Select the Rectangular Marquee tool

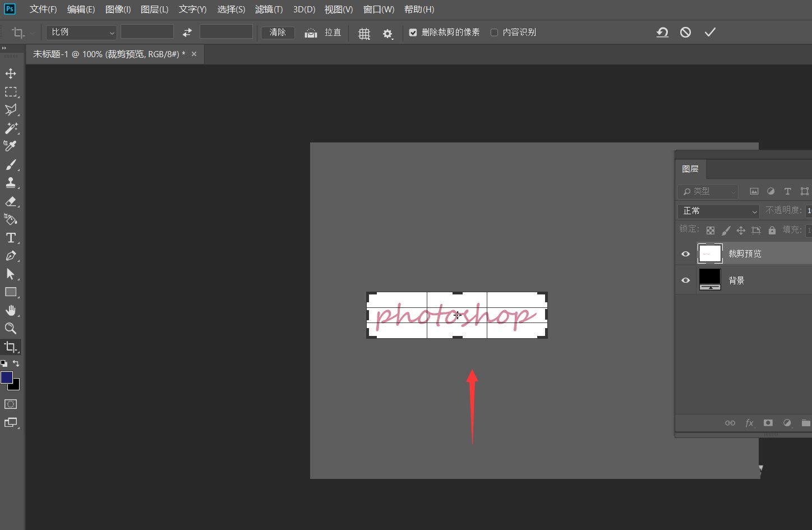[11, 91]
